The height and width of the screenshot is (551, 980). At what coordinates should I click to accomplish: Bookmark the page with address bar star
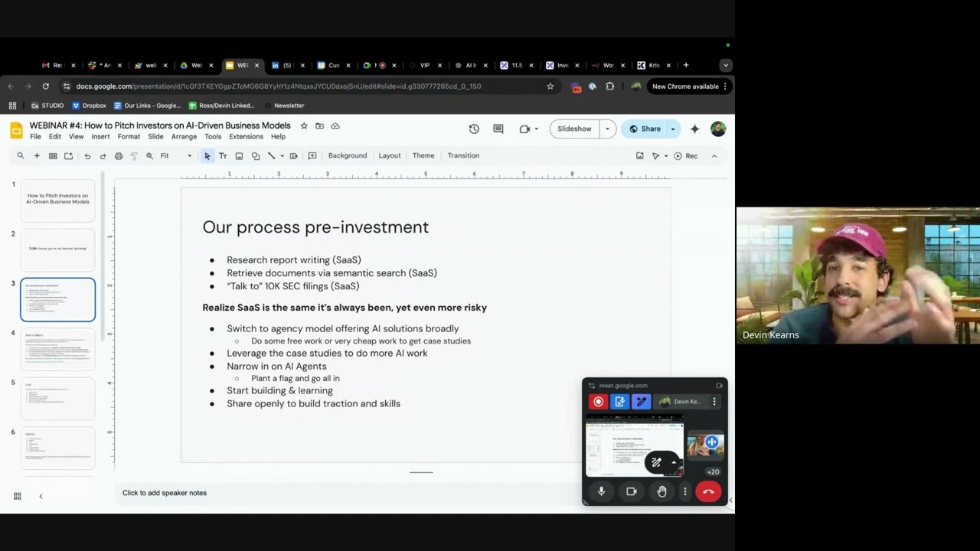click(x=550, y=86)
